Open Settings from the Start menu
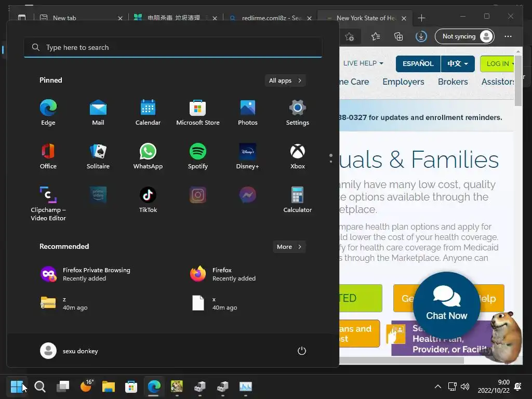The height and width of the screenshot is (399, 532). (298, 113)
